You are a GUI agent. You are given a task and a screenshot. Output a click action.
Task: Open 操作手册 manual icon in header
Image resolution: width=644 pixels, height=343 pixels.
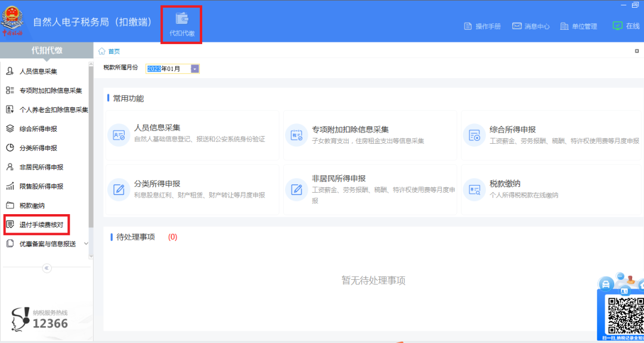(468, 26)
